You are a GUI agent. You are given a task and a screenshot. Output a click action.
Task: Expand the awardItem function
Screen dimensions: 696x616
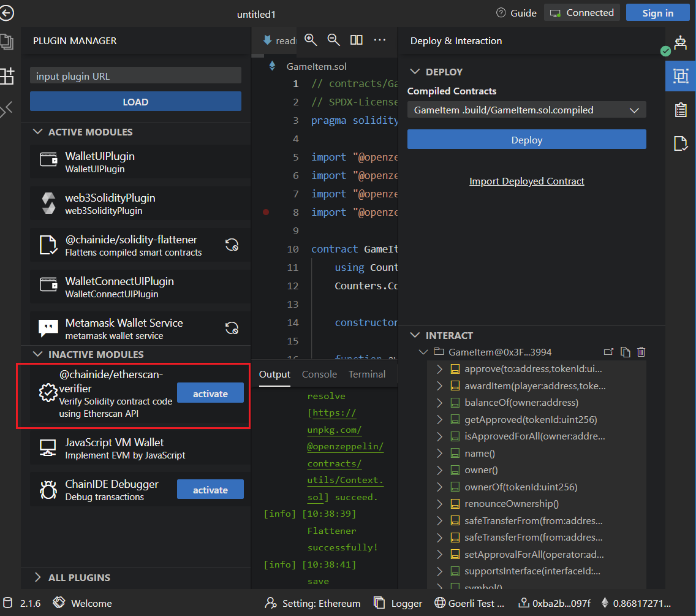point(439,386)
